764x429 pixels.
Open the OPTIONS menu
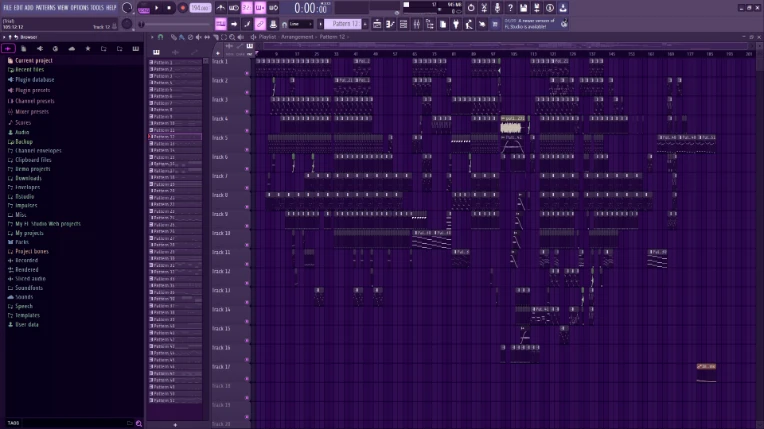pyautogui.click(x=79, y=8)
